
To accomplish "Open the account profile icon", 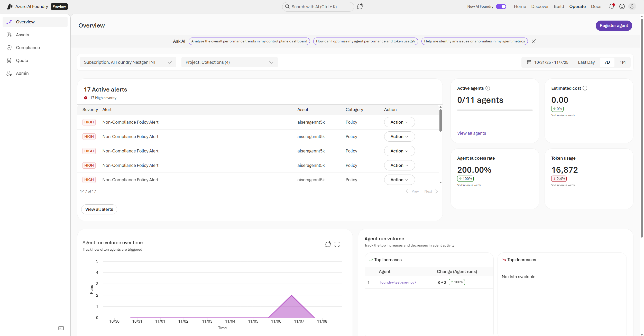I will point(632,6).
